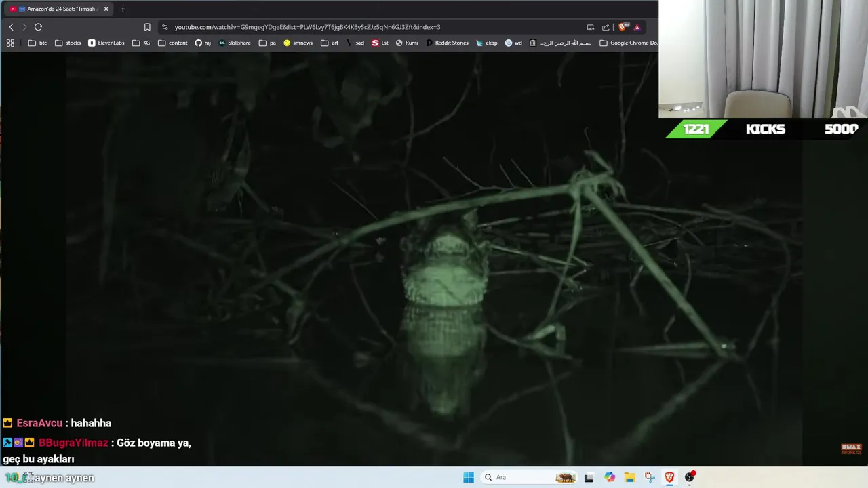868x488 pixels.
Task: Switch to Brave browser on the taskbar
Action: (x=669, y=477)
